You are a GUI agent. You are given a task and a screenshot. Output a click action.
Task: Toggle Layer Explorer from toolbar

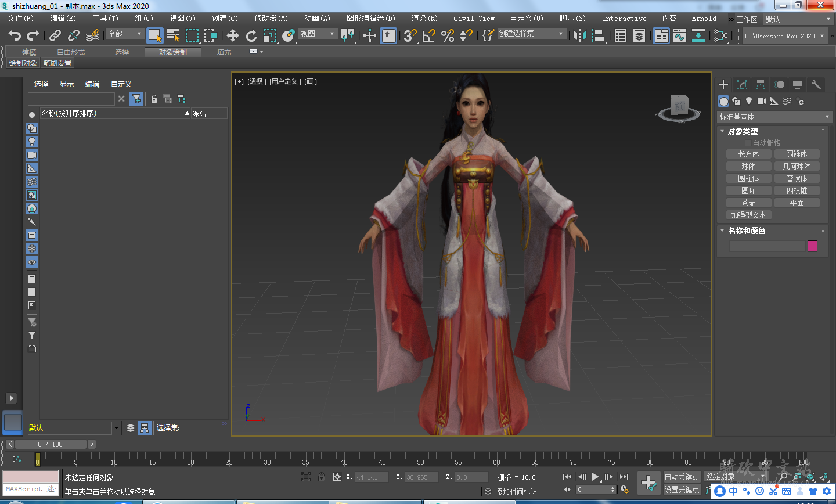click(639, 36)
